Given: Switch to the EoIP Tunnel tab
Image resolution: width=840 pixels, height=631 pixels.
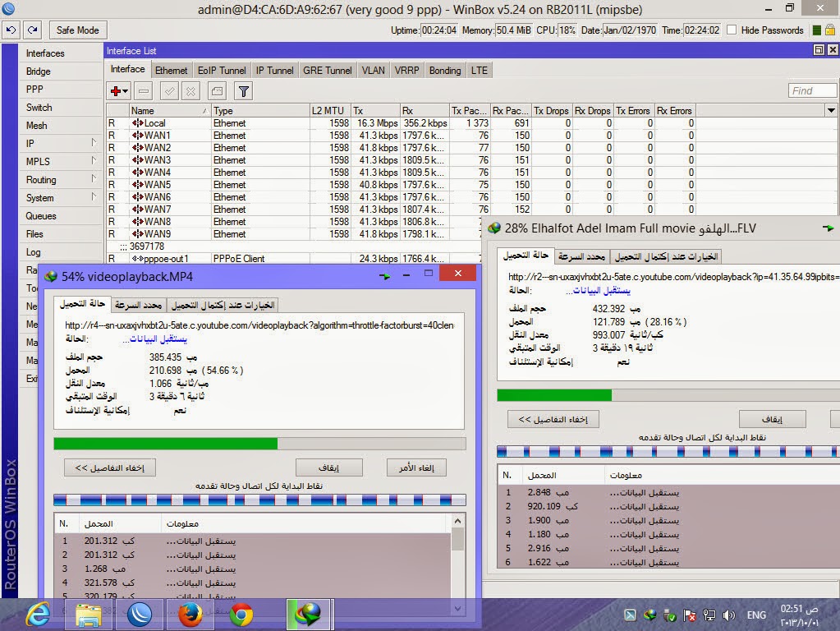Looking at the screenshot, I should click(x=222, y=70).
